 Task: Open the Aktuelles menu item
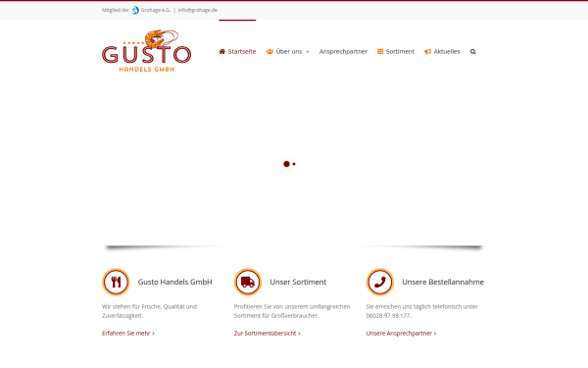442,51
